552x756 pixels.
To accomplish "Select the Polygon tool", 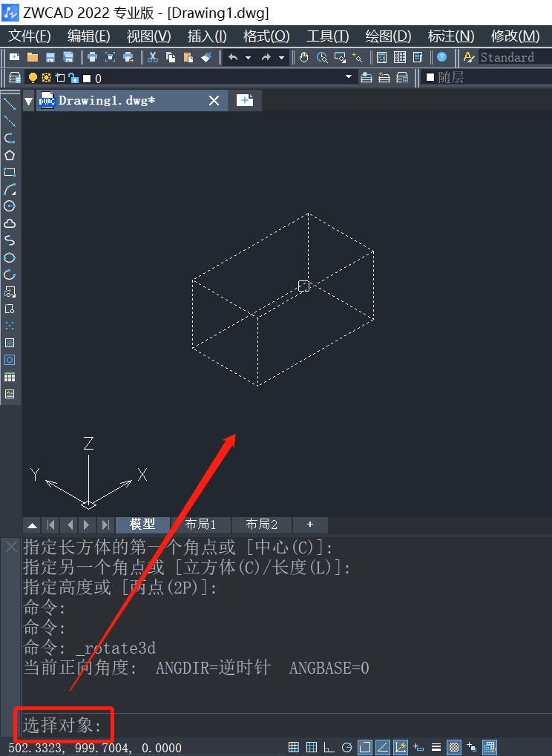I will pyautogui.click(x=10, y=155).
